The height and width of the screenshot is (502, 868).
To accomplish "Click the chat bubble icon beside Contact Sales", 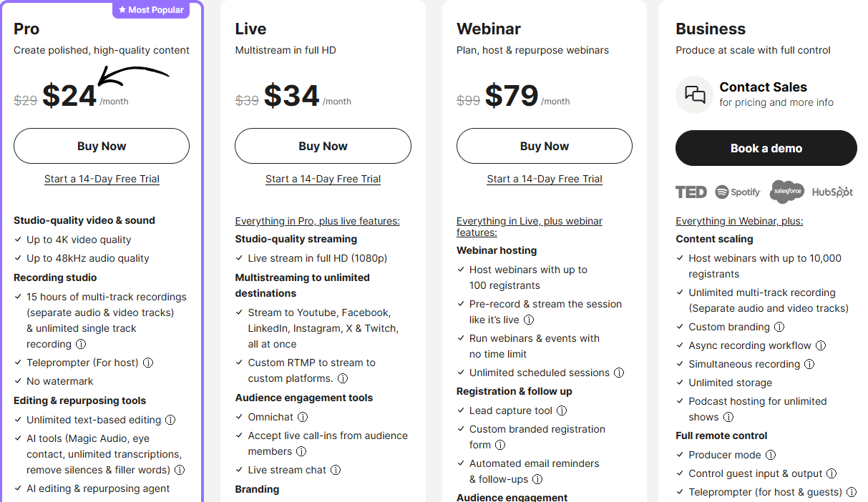I will pos(693,94).
